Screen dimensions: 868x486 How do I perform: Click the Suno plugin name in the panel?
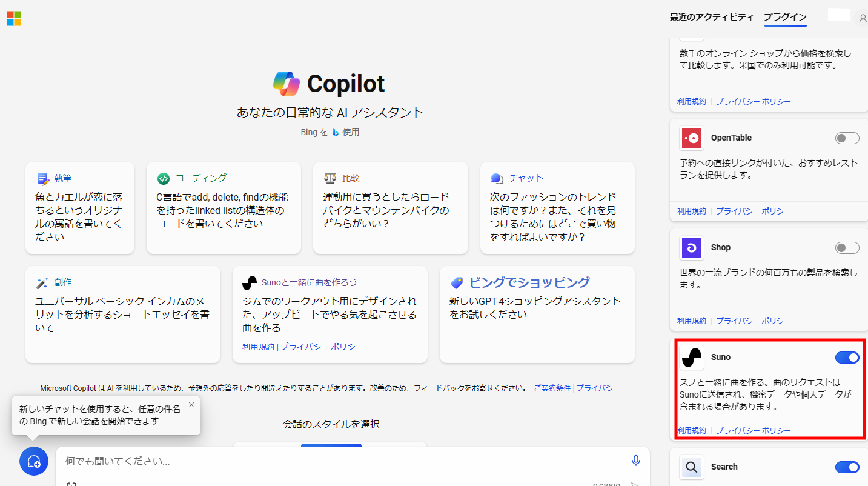(721, 358)
